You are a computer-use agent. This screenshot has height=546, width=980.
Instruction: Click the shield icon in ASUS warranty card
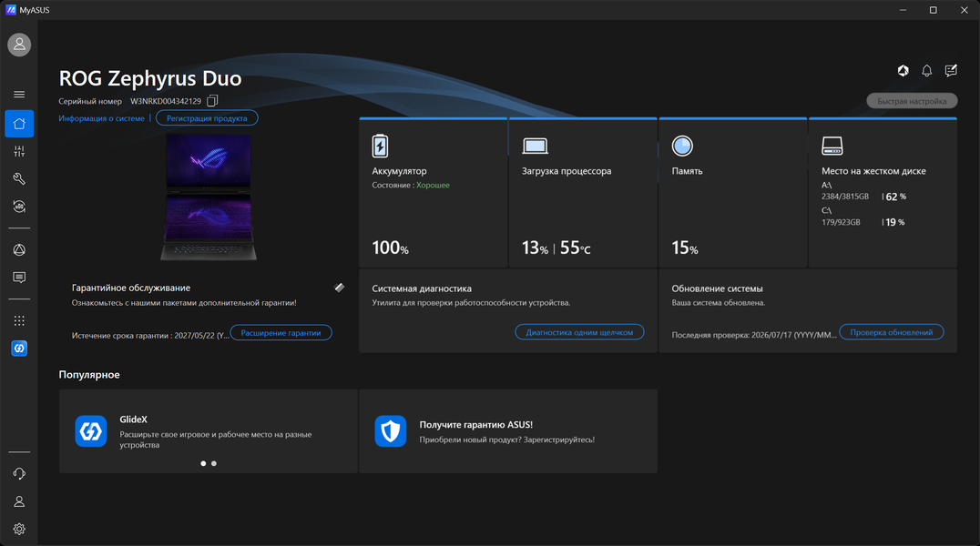click(391, 431)
